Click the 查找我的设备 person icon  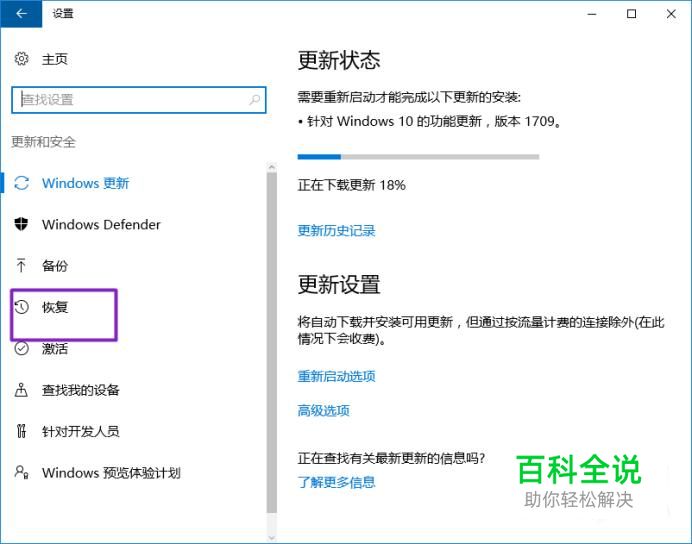(21, 390)
